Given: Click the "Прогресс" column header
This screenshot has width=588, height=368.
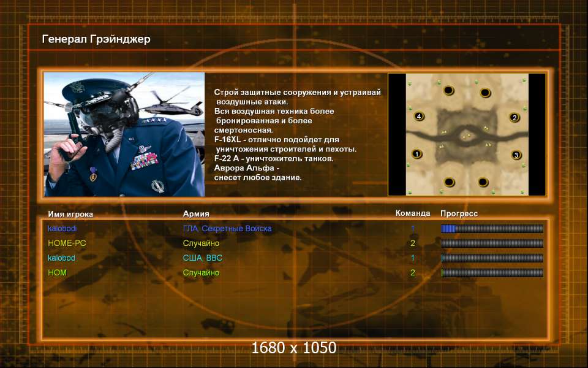Looking at the screenshot, I should point(459,213).
